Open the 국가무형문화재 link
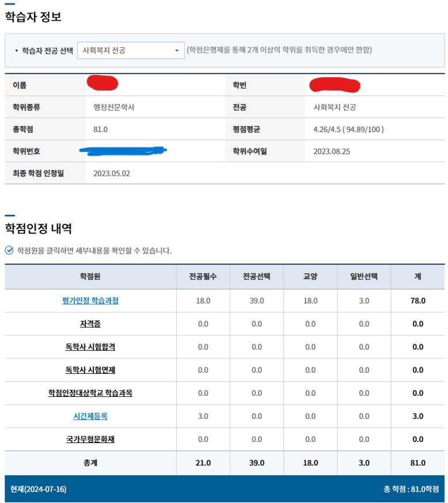This screenshot has width=448, height=503. [90, 439]
